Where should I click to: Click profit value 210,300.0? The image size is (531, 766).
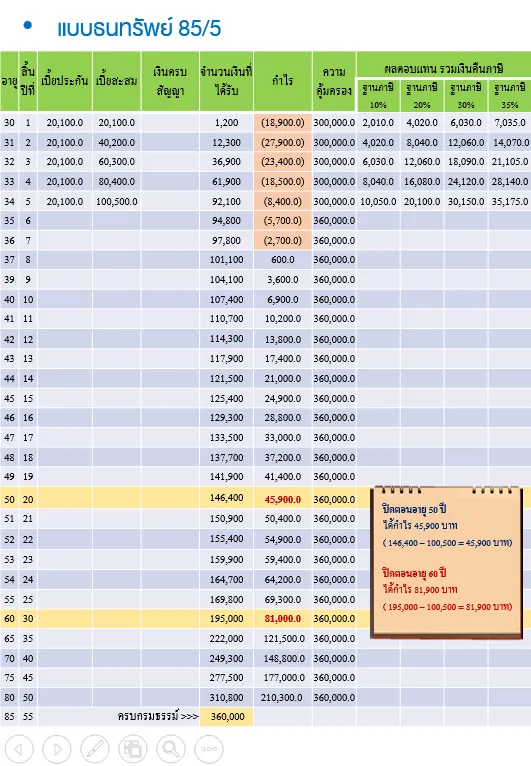(281, 698)
